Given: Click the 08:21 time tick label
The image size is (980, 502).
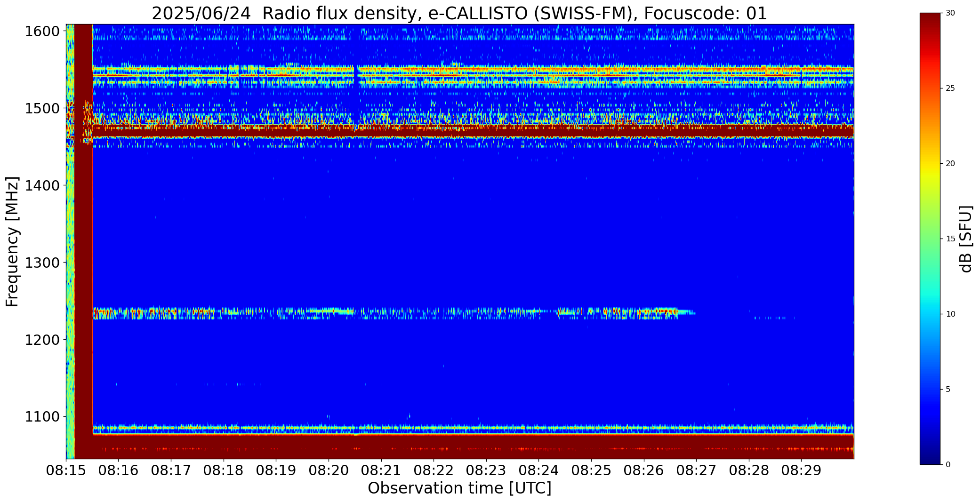Looking at the screenshot, I should tap(381, 470).
